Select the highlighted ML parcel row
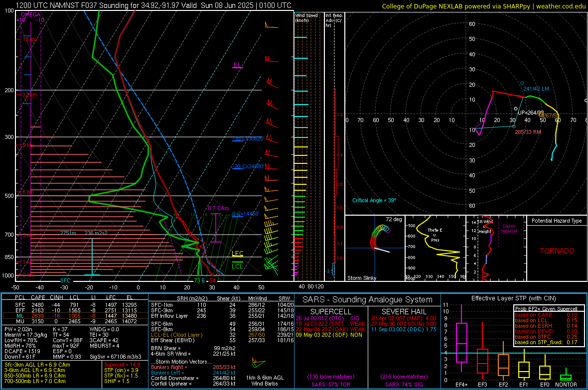 click(x=74, y=316)
